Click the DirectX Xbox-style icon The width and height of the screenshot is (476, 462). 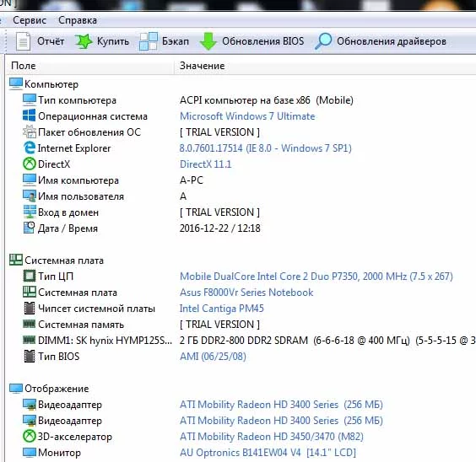coord(30,164)
